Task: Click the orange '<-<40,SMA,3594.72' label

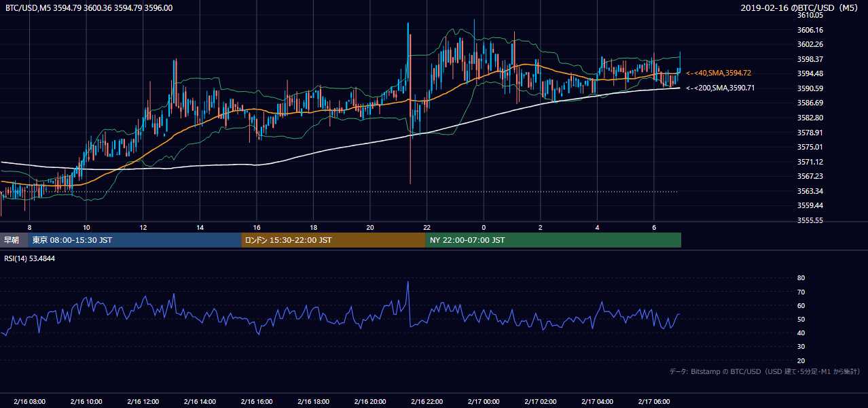Action: click(719, 73)
